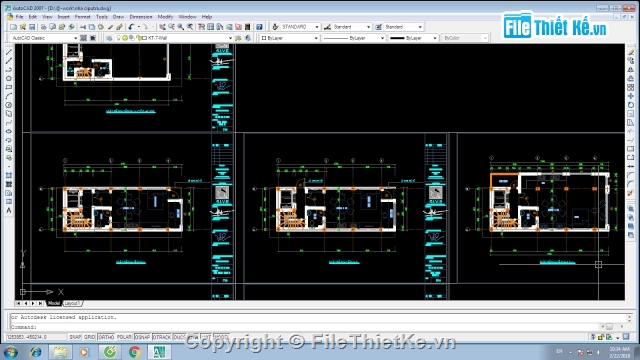This screenshot has height=360, width=640.
Task: Select the Line tool in Draw toolbar
Action: click(9, 52)
